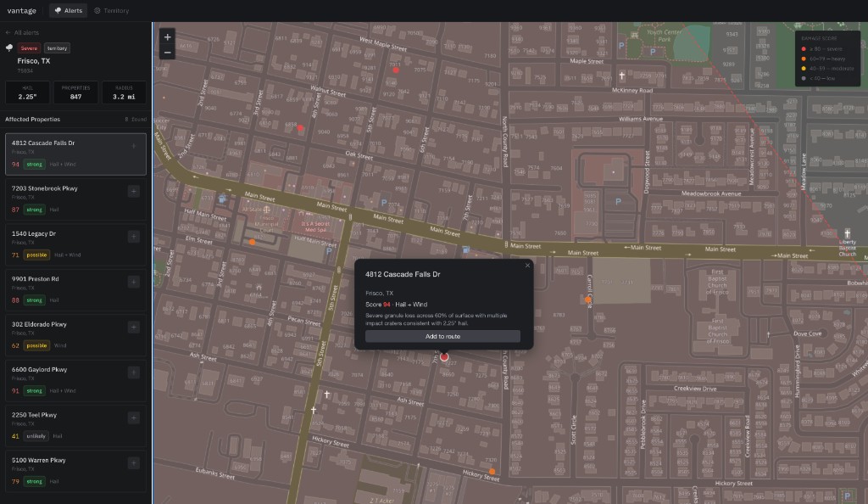
Task: Click the PROPERTIES 847 stat box
Action: coord(75,92)
